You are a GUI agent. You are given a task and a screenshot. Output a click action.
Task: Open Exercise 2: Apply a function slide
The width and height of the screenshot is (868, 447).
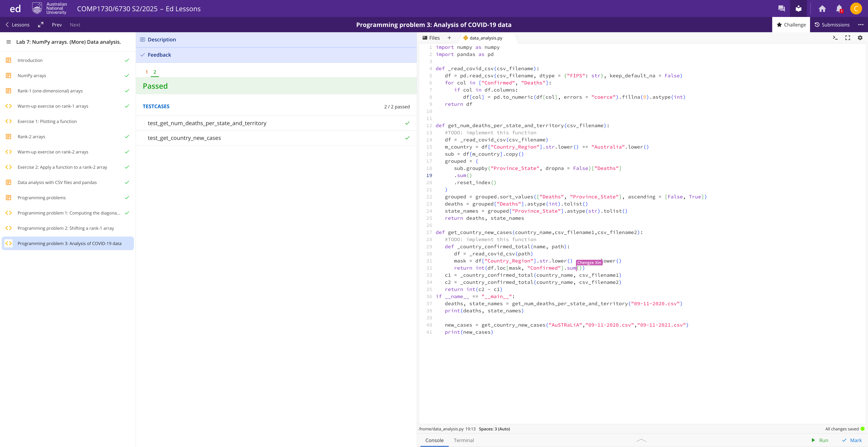click(68, 167)
